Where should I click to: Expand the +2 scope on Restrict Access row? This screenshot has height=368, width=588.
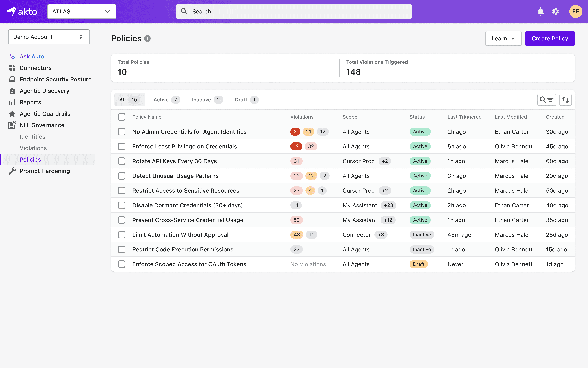pyautogui.click(x=385, y=191)
